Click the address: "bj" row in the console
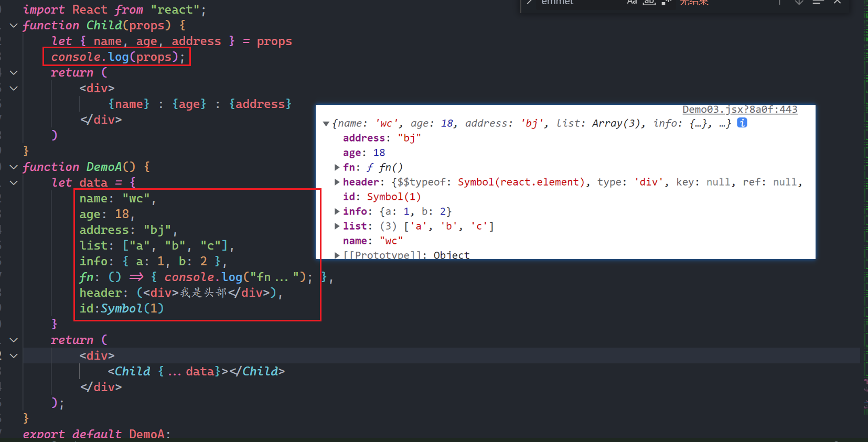Image resolution: width=868 pixels, height=442 pixels. [x=382, y=138]
